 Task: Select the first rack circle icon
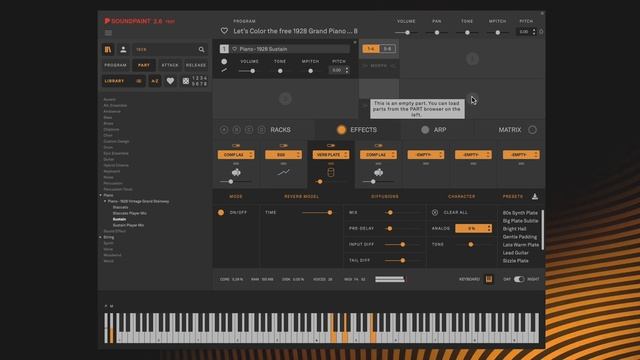coord(224,130)
